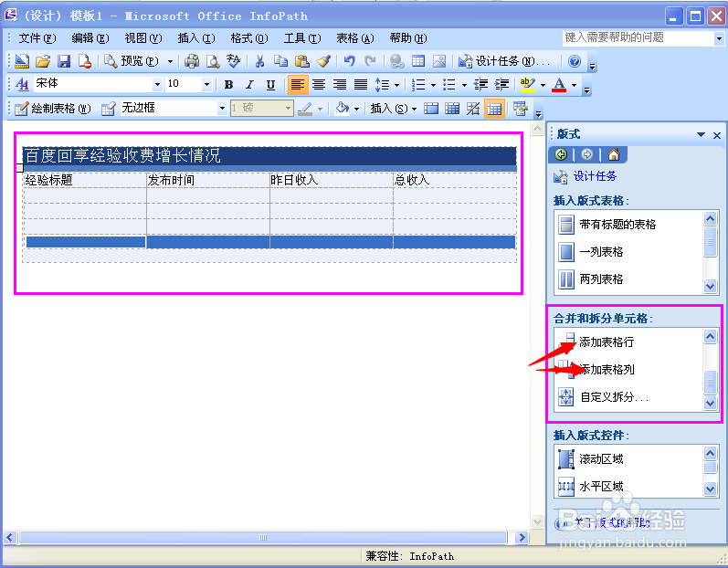
Task: Align text to the right
Action: click(340, 84)
